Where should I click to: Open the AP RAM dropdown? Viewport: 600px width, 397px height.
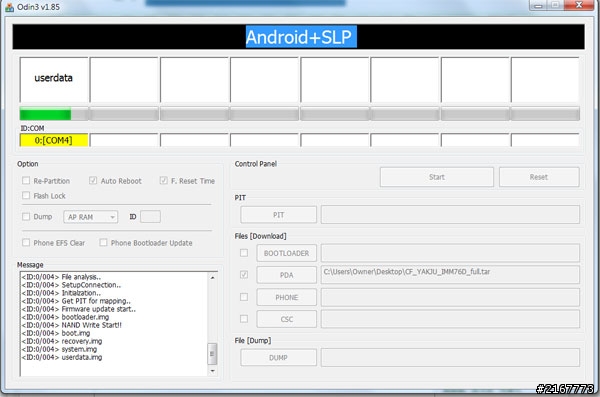pos(91,217)
